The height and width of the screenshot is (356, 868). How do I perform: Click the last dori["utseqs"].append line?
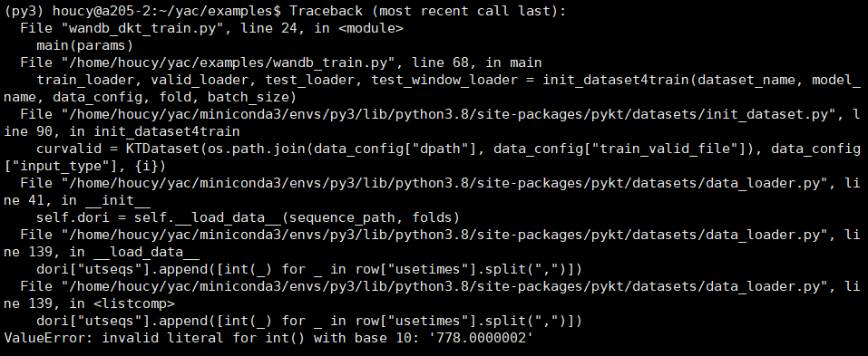[x=309, y=320]
